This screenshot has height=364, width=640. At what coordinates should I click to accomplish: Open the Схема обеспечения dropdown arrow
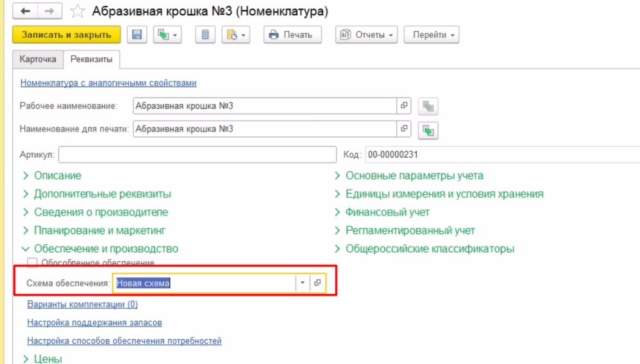302,283
